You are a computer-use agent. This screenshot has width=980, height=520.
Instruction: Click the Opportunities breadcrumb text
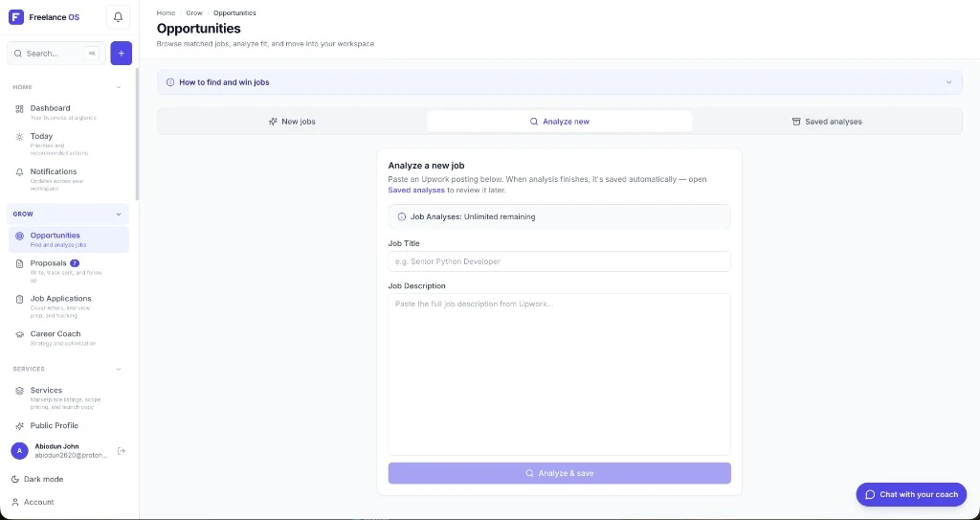[x=234, y=13]
